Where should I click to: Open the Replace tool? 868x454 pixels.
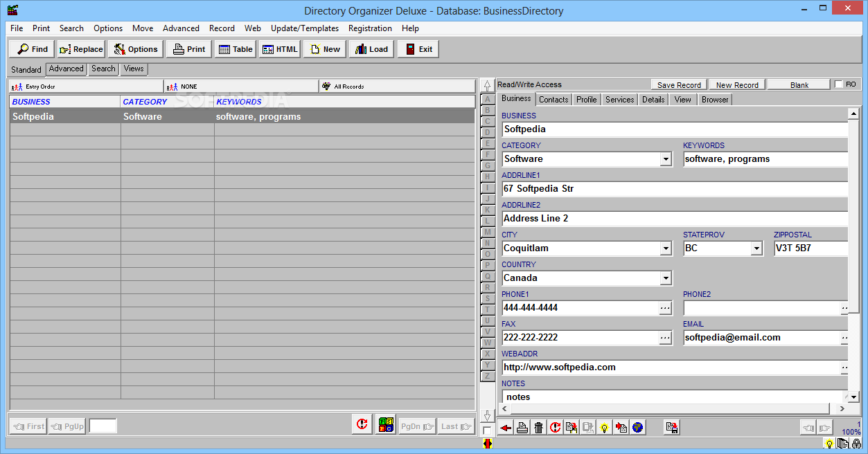pos(81,49)
